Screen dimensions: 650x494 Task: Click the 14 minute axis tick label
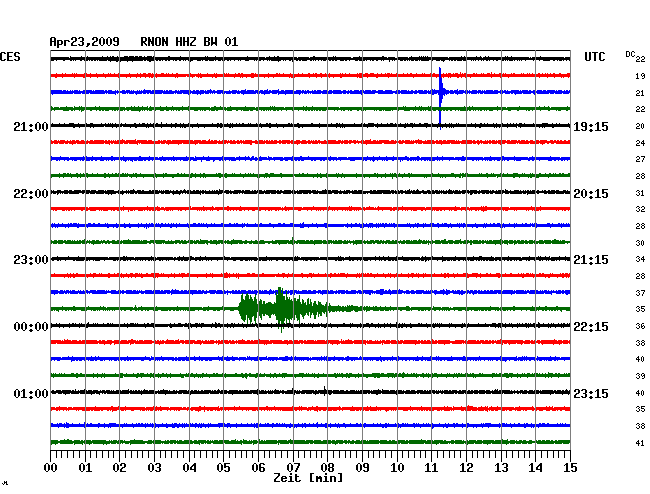tap(536, 467)
